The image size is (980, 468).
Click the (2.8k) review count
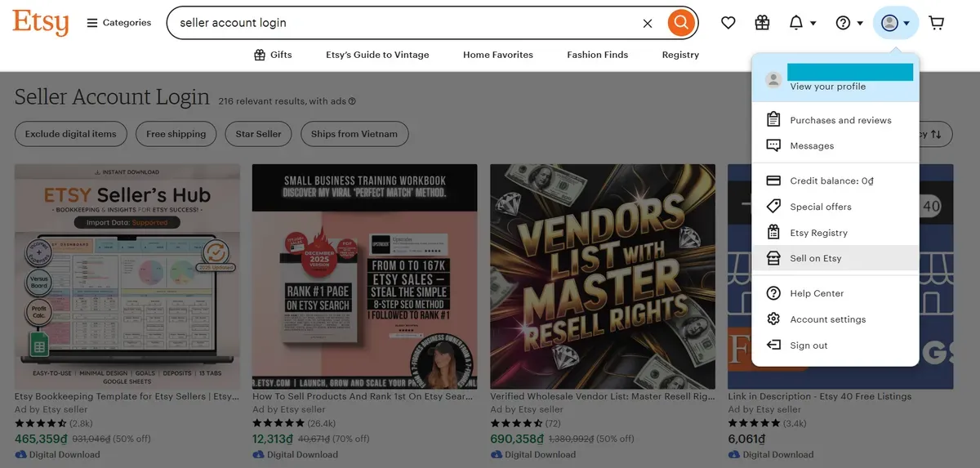(x=82, y=424)
